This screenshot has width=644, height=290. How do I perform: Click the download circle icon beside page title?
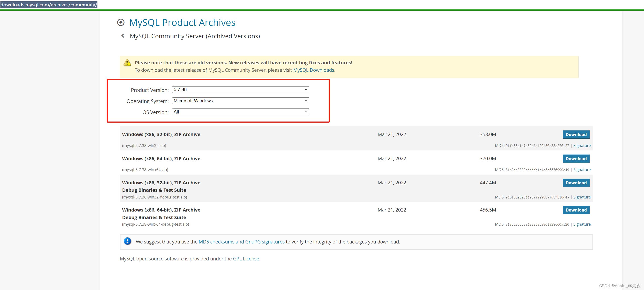coord(121,22)
